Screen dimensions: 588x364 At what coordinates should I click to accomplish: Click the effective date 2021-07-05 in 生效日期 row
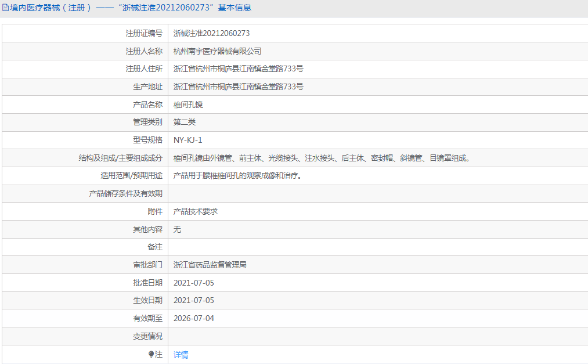point(194,300)
